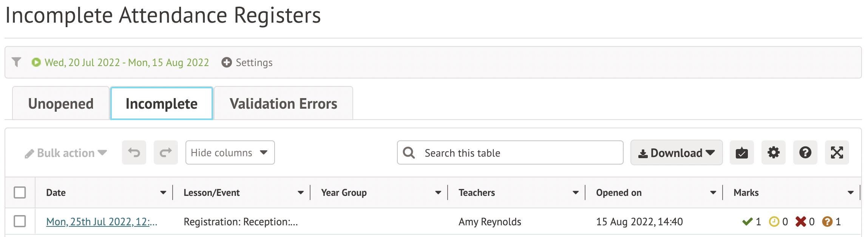Open the Date column sort arrow
The image size is (868, 237).
click(x=163, y=193)
